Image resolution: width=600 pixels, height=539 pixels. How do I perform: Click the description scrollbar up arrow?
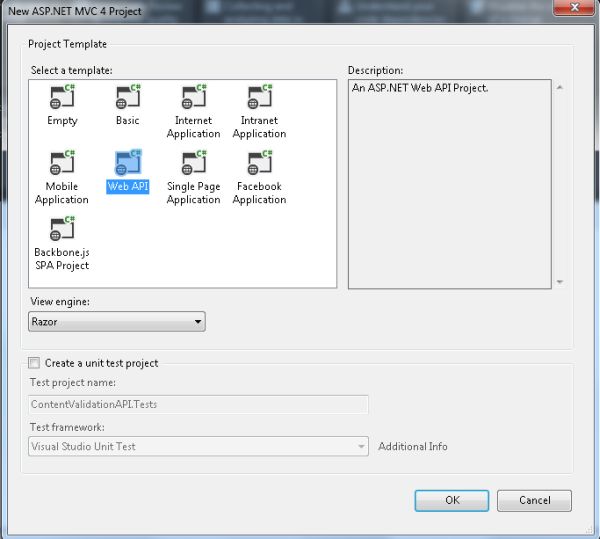560,88
